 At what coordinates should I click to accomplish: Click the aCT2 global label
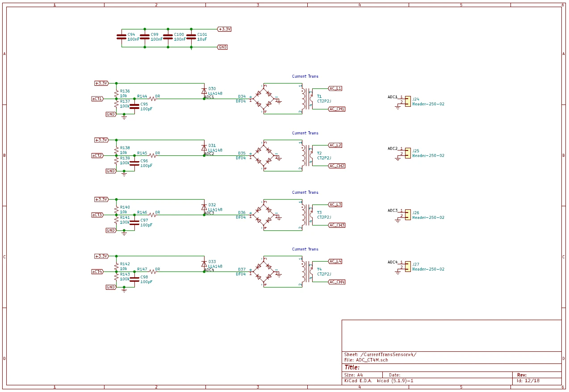tap(97, 155)
